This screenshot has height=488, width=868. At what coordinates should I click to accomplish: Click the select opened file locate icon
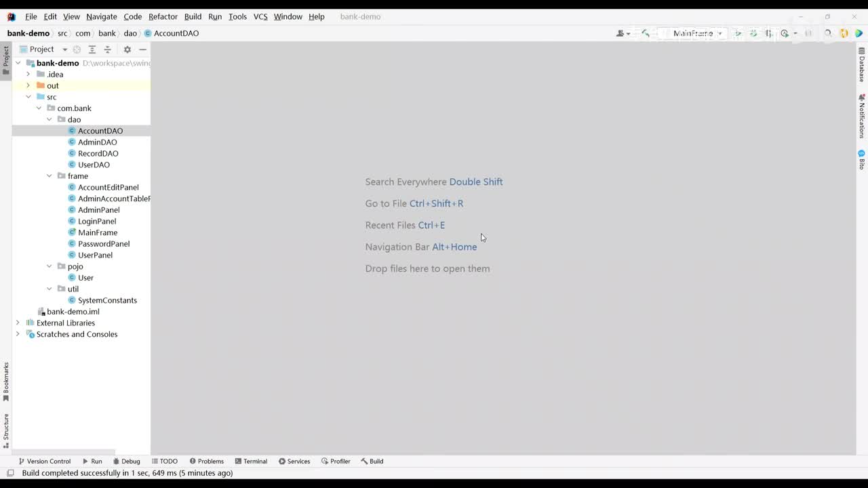[x=77, y=49]
